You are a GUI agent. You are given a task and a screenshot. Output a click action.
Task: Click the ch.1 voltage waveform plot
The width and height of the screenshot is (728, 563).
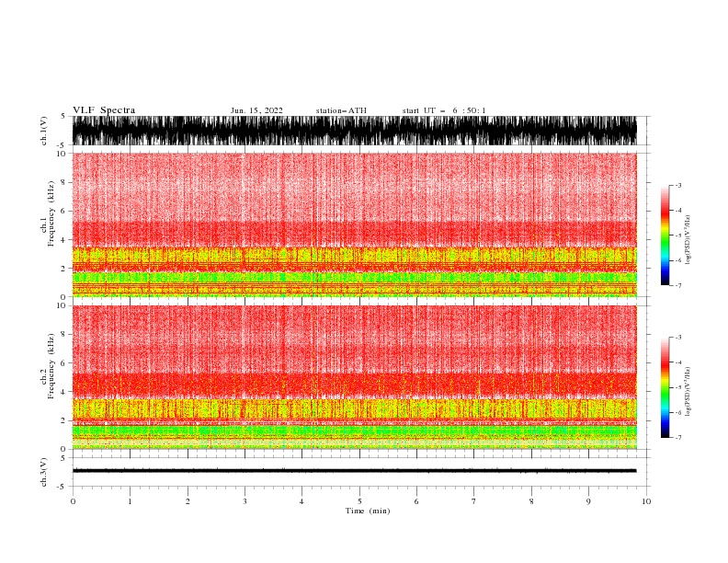(x=354, y=131)
